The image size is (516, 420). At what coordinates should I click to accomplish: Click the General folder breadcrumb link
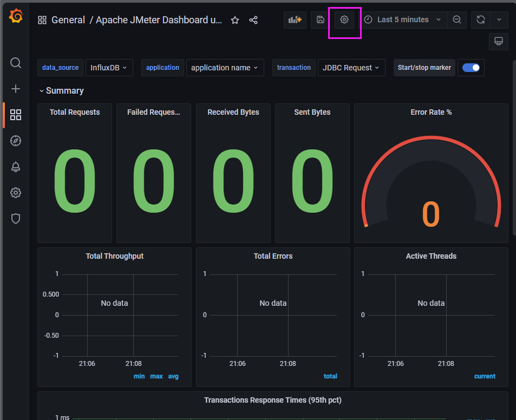pos(68,20)
